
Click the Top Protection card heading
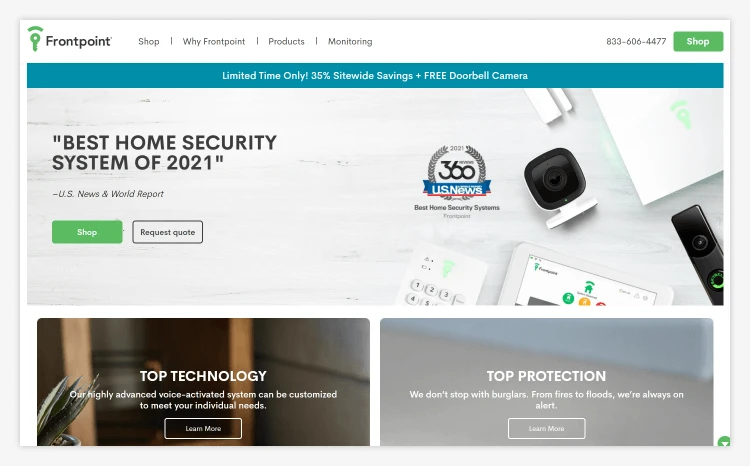546,376
